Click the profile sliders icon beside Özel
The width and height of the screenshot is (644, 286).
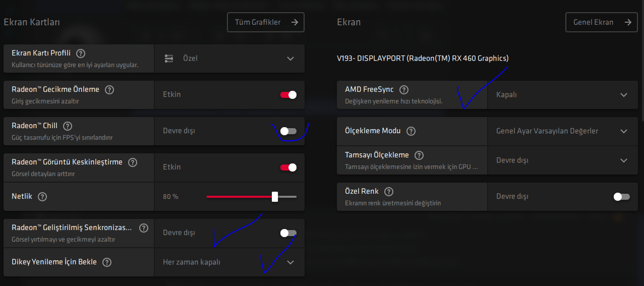[x=169, y=59]
